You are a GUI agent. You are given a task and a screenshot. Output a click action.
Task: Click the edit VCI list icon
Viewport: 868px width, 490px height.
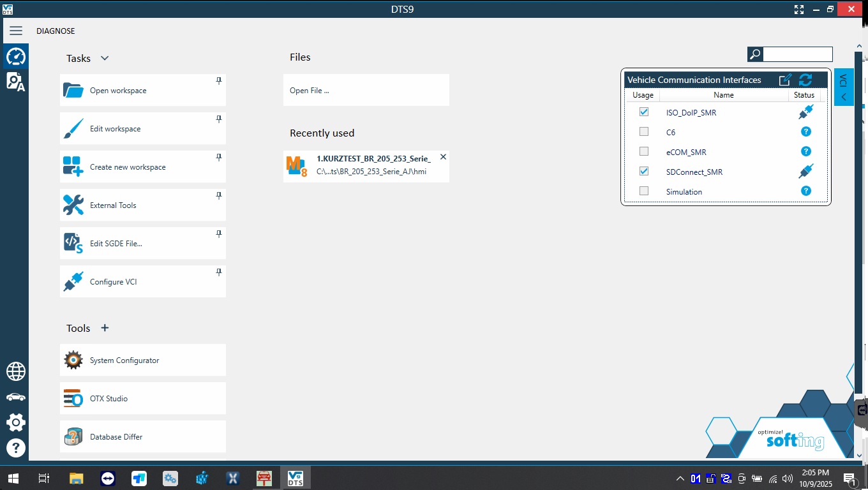pyautogui.click(x=785, y=80)
